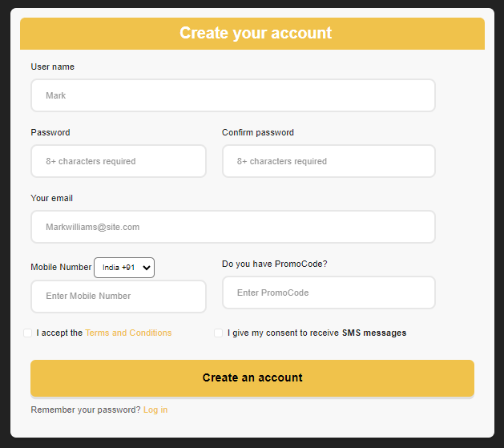Click the "User name" field label
Screen dimensions: 504x448
(53, 67)
